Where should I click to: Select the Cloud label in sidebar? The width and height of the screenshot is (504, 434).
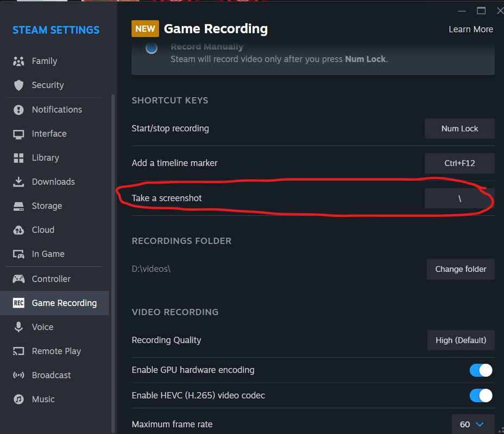pos(43,230)
